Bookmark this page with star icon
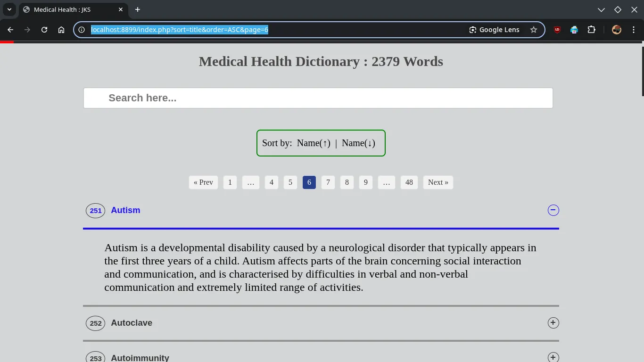Viewport: 644px width, 362px height. click(x=534, y=30)
